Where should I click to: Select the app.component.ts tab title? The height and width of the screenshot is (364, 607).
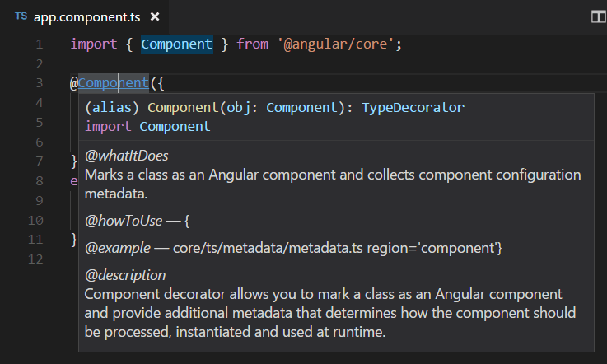[x=88, y=16]
